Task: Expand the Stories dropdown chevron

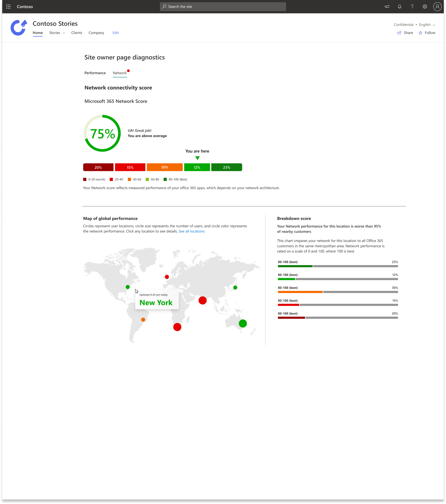Action: pyautogui.click(x=64, y=33)
